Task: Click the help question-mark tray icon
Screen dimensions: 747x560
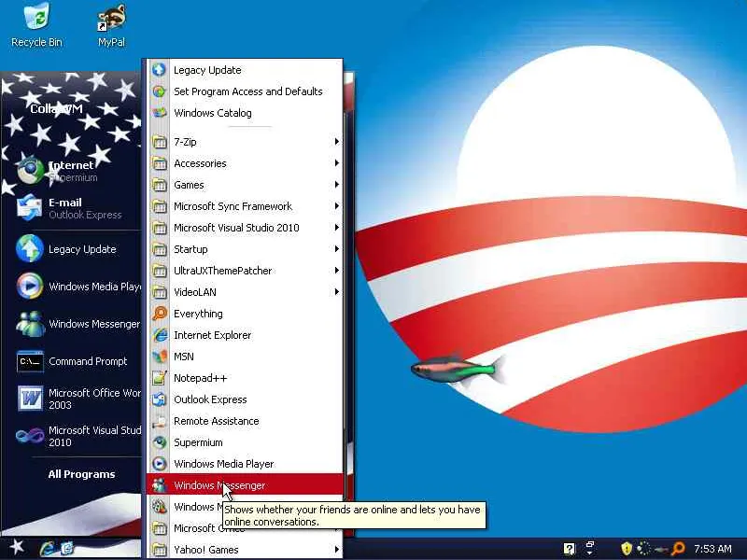Action: [570, 549]
